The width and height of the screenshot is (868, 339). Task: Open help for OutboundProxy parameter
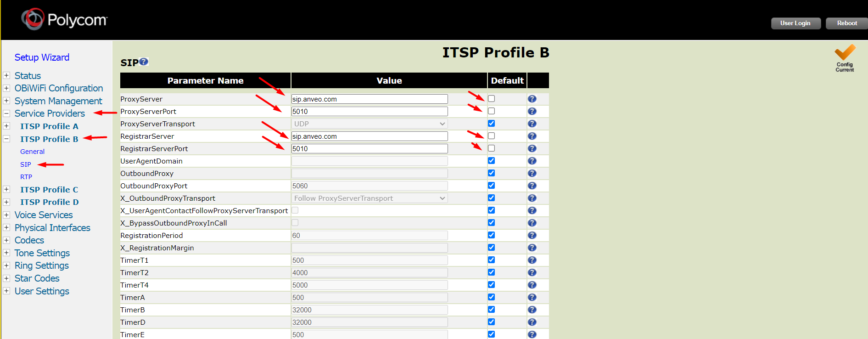[x=532, y=173]
